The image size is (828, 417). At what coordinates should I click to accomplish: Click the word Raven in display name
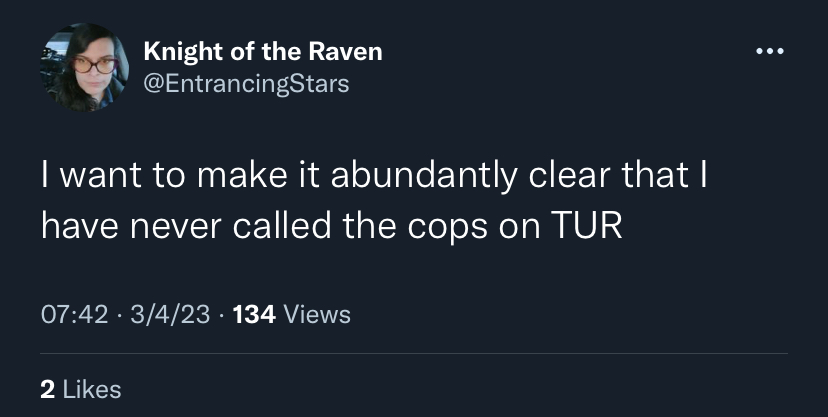click(x=345, y=52)
